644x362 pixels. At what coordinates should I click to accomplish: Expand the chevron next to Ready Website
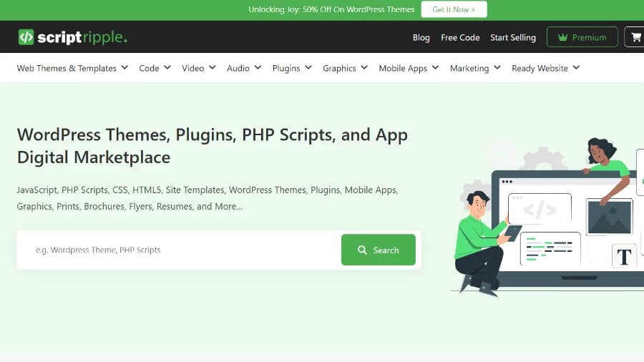[576, 67]
